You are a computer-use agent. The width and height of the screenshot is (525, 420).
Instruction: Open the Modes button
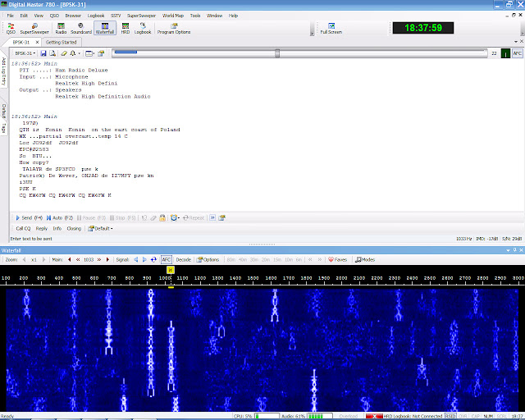click(x=365, y=259)
